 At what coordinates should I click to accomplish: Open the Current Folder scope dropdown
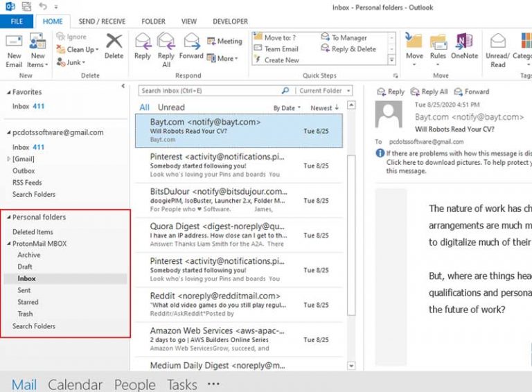tap(324, 91)
